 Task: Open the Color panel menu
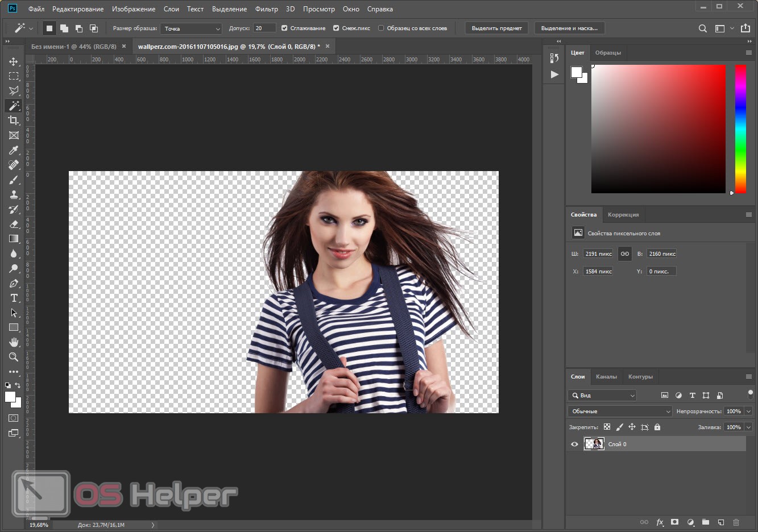click(x=749, y=53)
